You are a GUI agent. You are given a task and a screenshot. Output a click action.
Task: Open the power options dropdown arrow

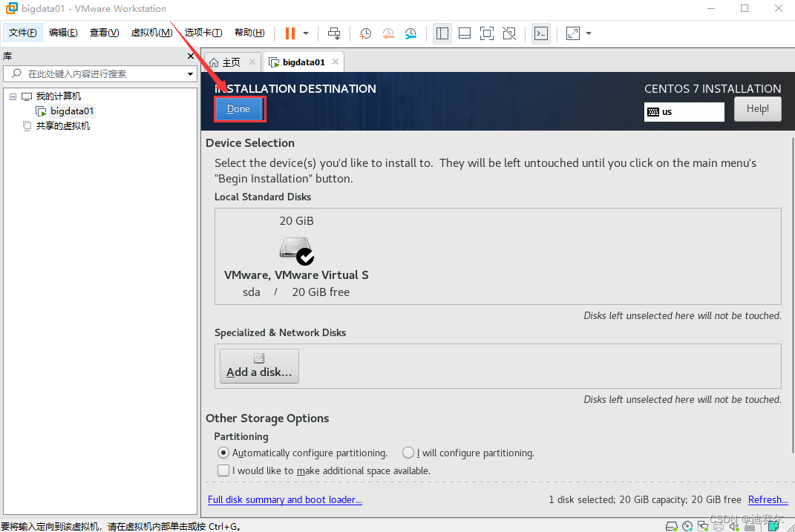pyautogui.click(x=306, y=33)
